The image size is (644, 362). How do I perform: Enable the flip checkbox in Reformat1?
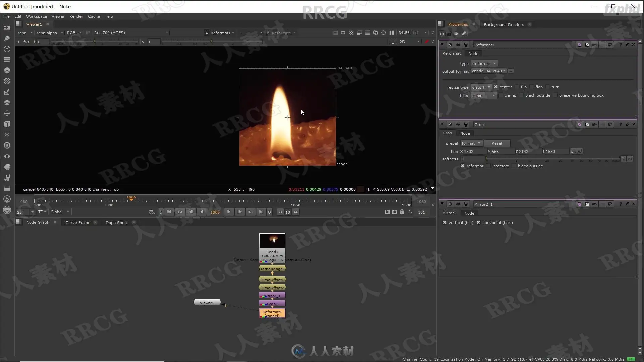point(517,87)
